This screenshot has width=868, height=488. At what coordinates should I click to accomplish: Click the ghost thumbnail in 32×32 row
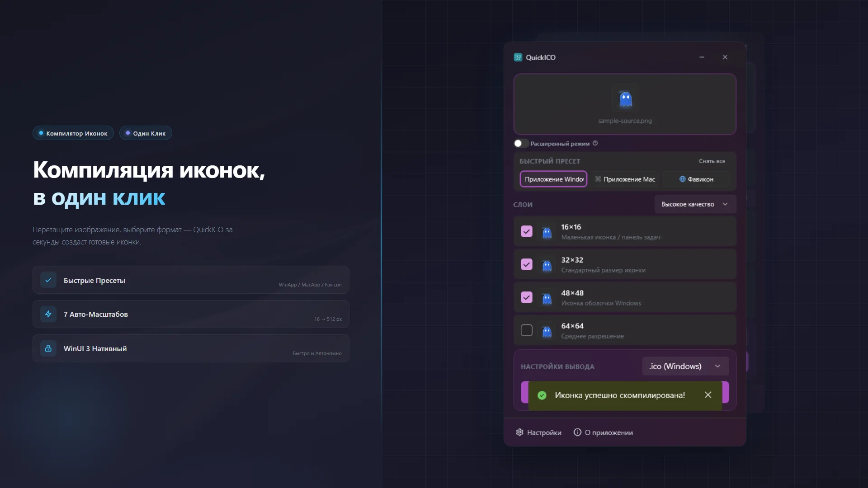click(547, 265)
